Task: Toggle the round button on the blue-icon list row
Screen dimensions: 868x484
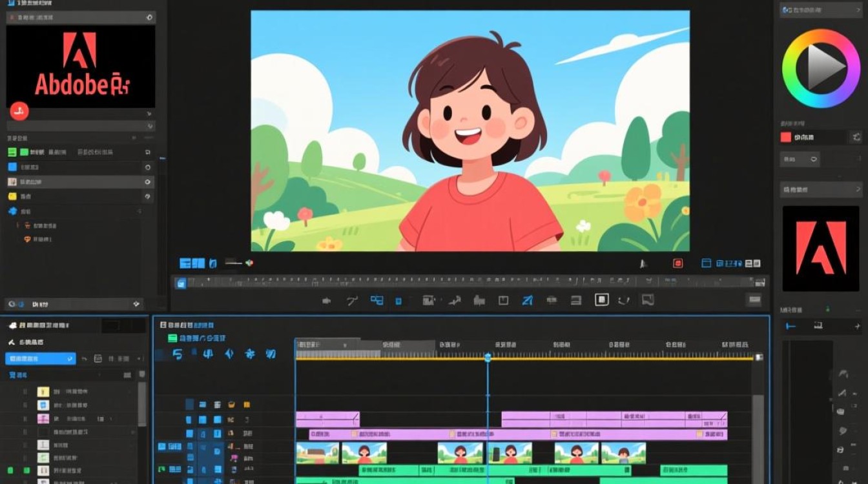Action: (x=148, y=167)
